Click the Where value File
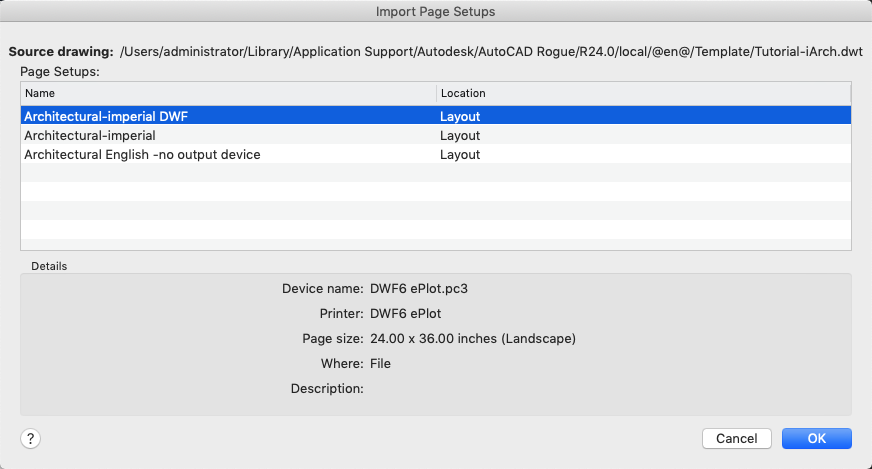This screenshot has height=469, width=872. (x=380, y=363)
